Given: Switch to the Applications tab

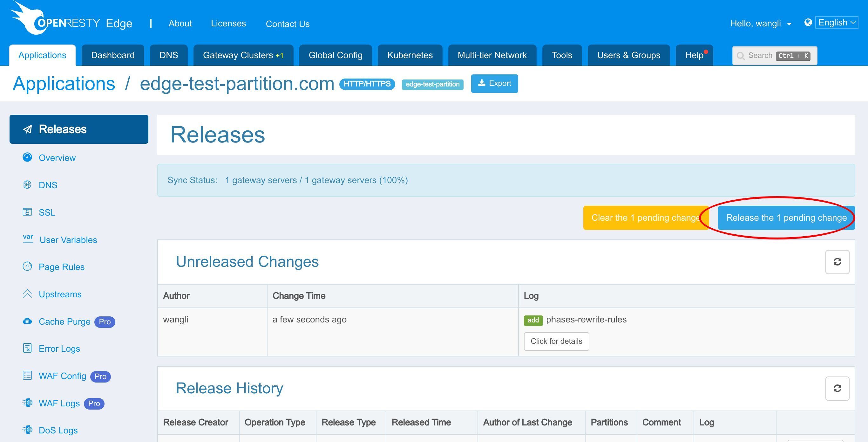Looking at the screenshot, I should point(43,55).
